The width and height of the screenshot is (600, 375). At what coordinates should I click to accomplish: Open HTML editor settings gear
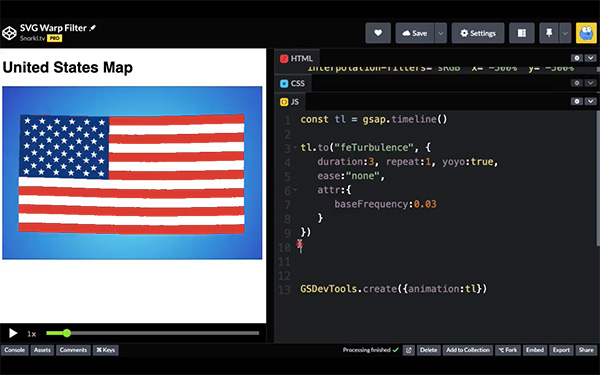577,58
